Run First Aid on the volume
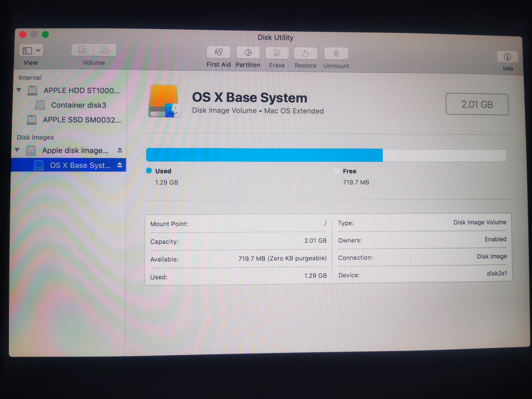The width and height of the screenshot is (532, 399). pyautogui.click(x=219, y=52)
